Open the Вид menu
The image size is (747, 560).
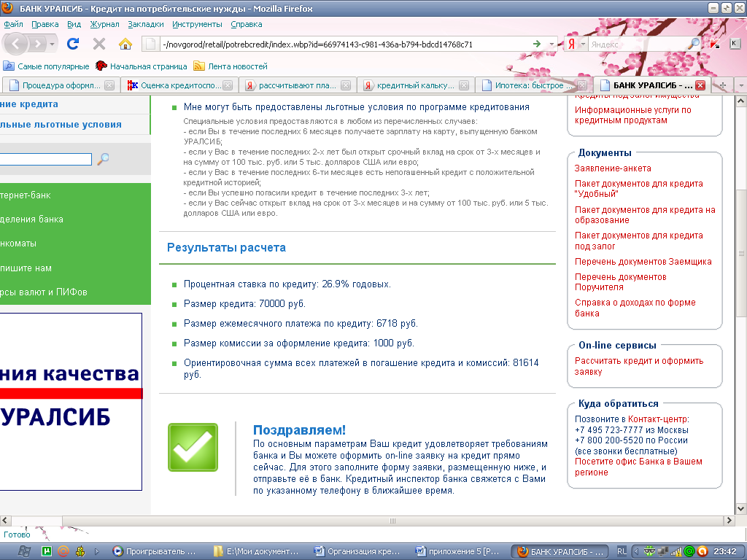(74, 24)
